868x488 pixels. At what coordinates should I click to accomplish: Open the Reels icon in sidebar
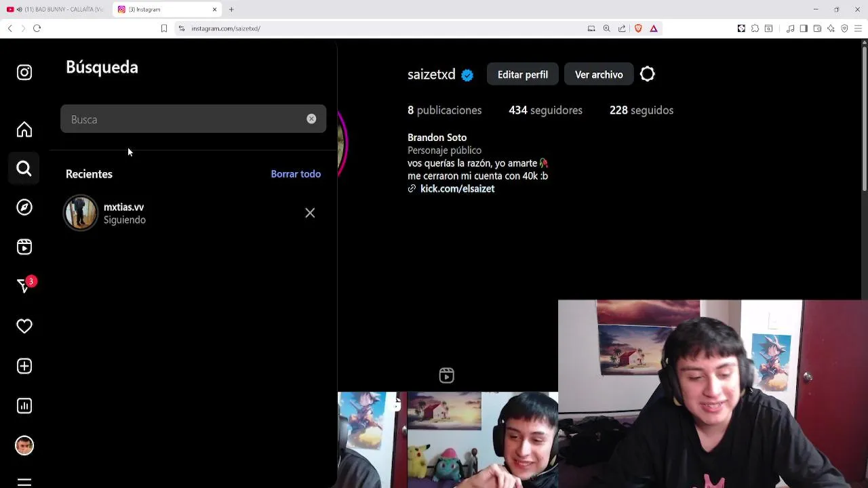pos(24,247)
